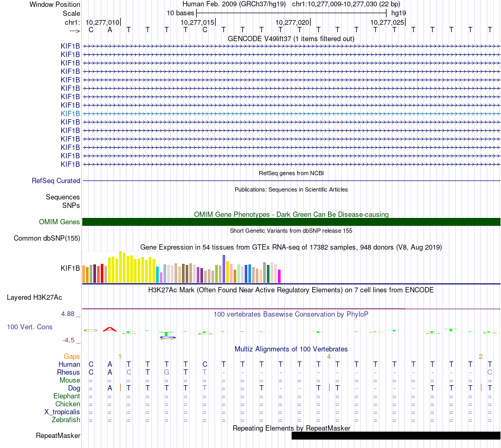Click the OMIM Genes track label
Screen dimensions: 501x448
[60, 222]
